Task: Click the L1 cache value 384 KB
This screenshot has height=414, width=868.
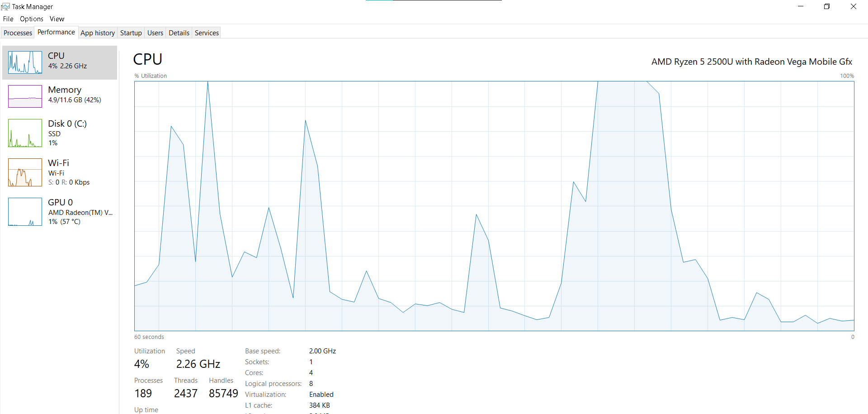Action: click(x=320, y=405)
